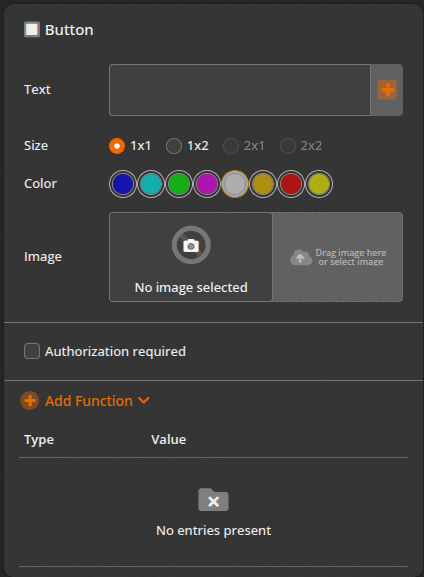Screen dimensions: 424x577
Task: Expand the Add Function chevron dropdown
Action: point(144,400)
